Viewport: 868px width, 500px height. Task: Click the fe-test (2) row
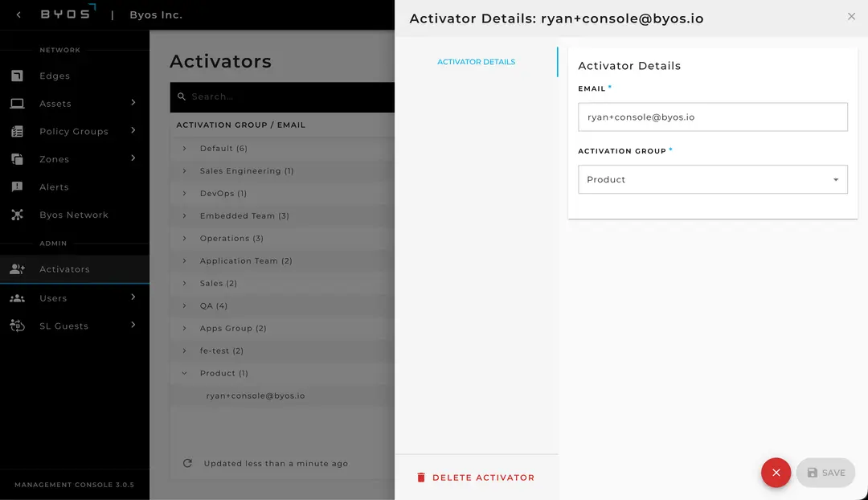click(x=282, y=350)
